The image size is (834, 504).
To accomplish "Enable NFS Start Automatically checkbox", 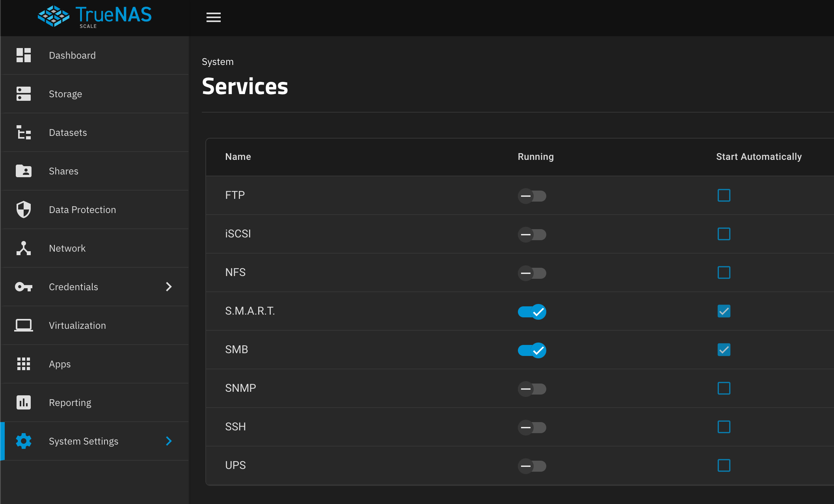I will pos(724,272).
